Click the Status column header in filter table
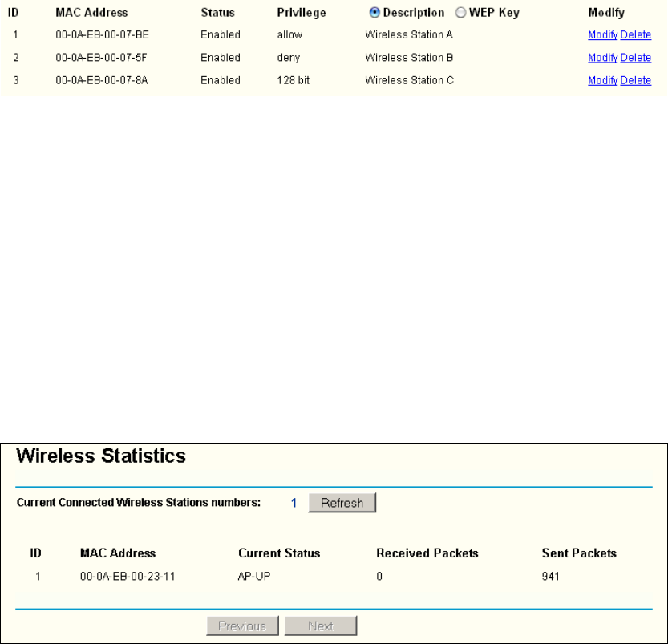Screen dimensions: 668x644 (x=217, y=13)
